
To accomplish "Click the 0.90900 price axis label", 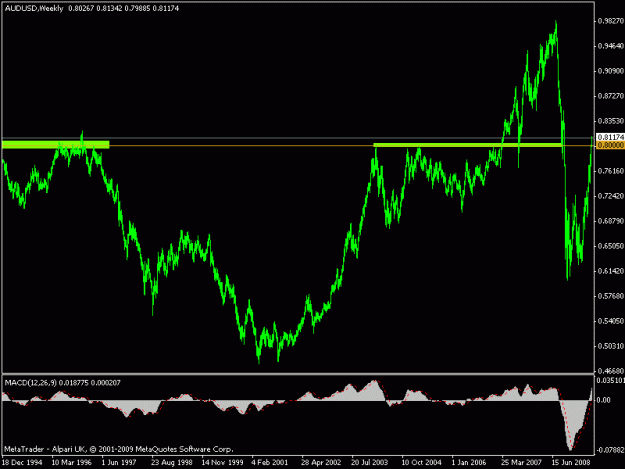I will click(611, 71).
